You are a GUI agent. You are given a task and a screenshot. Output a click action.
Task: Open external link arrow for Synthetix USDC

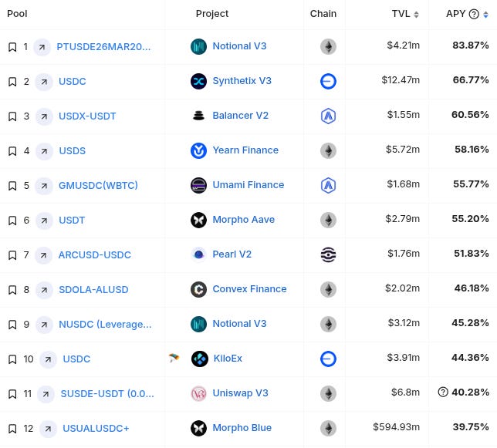[44, 82]
